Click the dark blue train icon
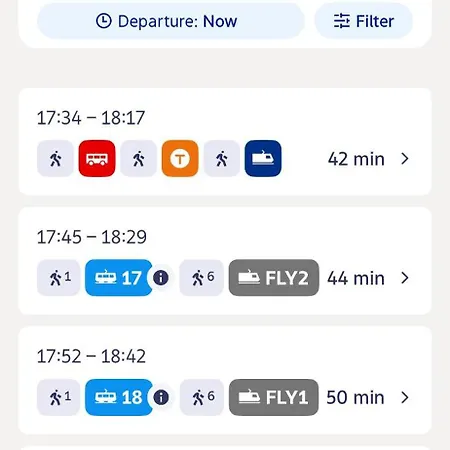This screenshot has height=450, width=450. (263, 158)
